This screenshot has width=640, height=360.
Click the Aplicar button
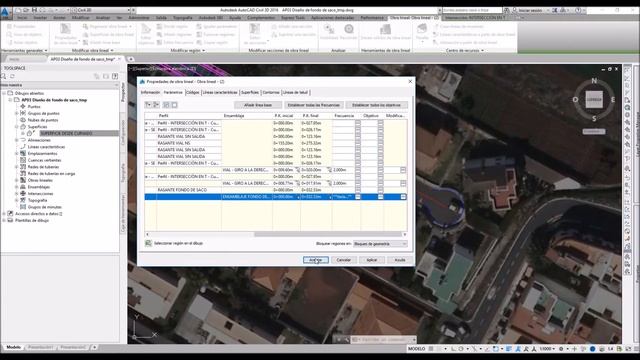coord(371,260)
